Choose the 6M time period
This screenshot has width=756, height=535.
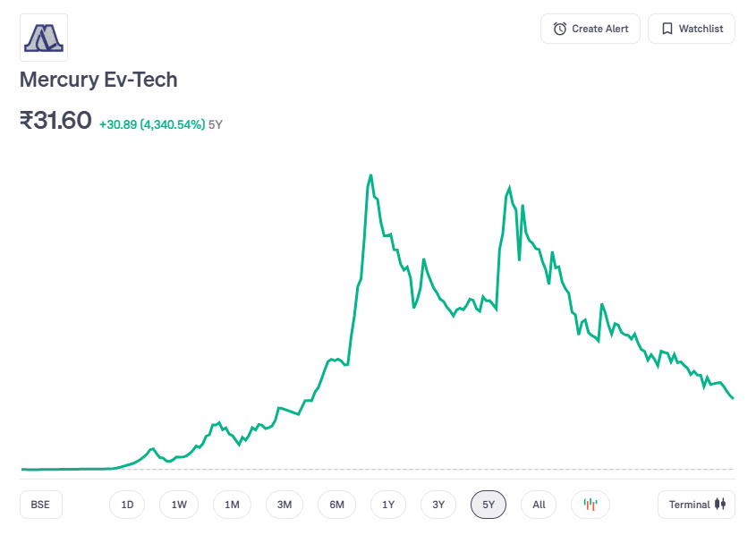tap(336, 505)
